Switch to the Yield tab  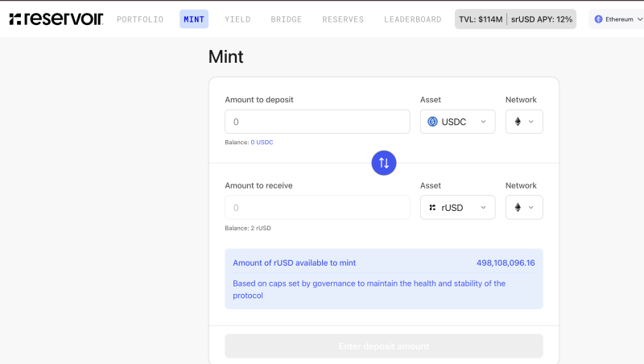tap(237, 19)
